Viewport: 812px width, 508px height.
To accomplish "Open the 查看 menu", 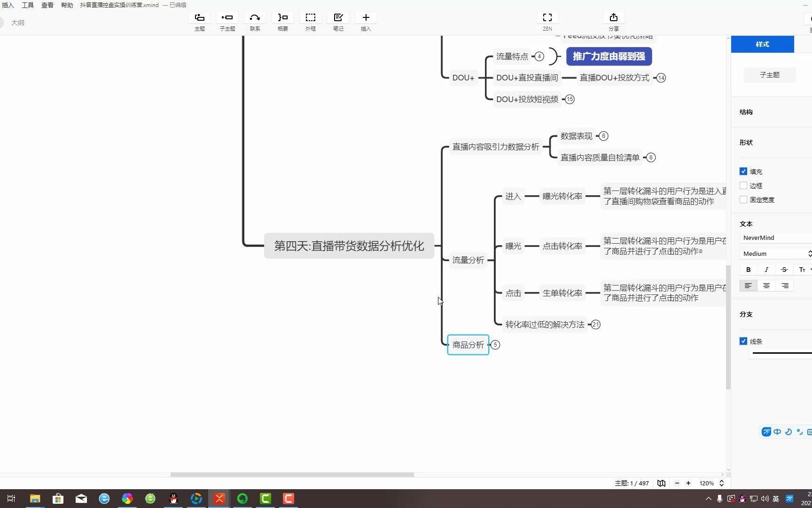I will tap(47, 5).
